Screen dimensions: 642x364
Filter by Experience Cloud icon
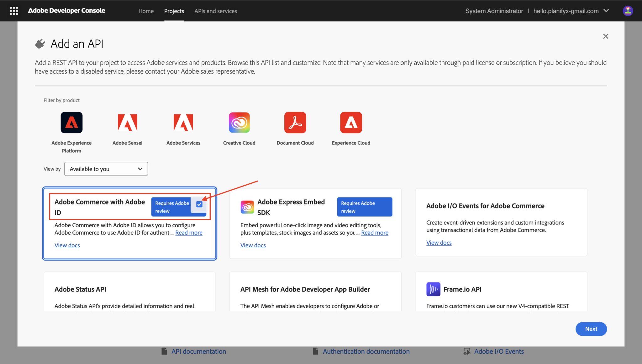click(351, 123)
